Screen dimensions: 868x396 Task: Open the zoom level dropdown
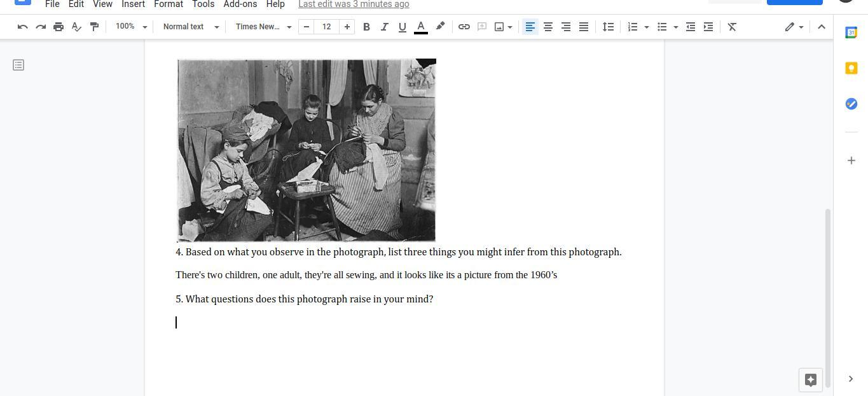[131, 27]
